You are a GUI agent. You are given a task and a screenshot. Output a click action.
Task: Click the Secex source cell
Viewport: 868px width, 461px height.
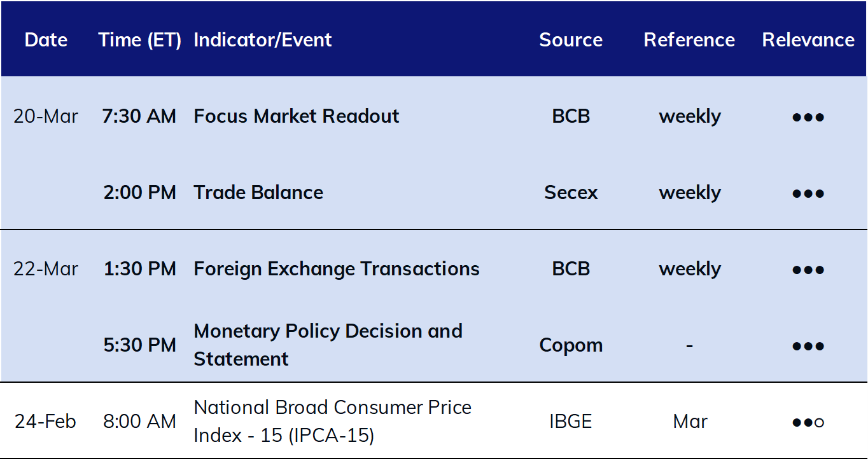571,192
